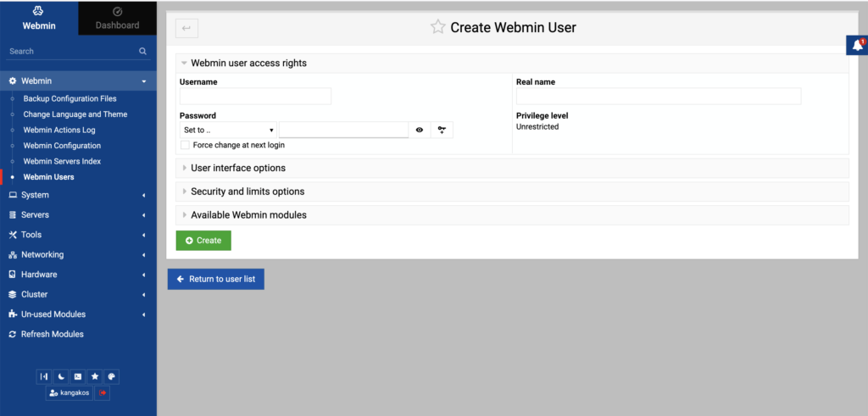The height and width of the screenshot is (416, 868).
Task: Click the 'Unrestricted' privilege level text
Action: (x=537, y=127)
